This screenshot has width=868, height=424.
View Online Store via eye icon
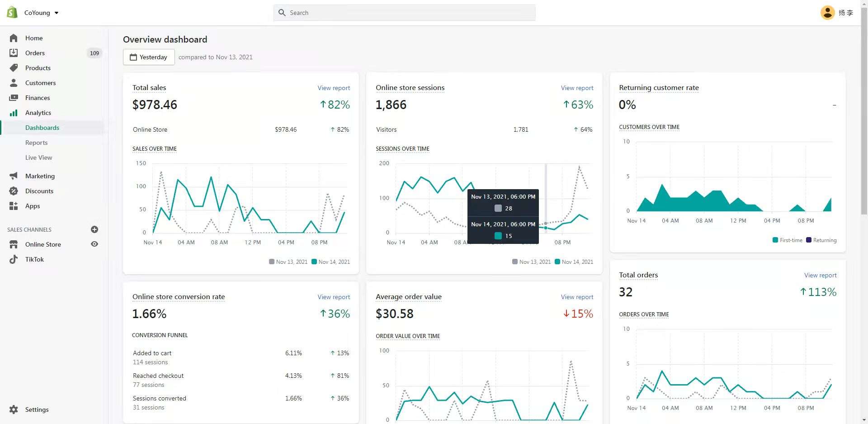(94, 244)
